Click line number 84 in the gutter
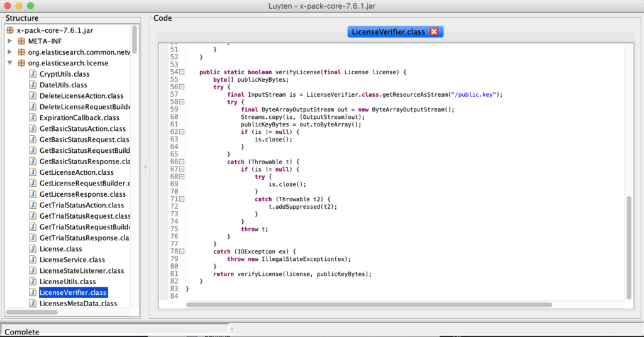 (x=174, y=296)
